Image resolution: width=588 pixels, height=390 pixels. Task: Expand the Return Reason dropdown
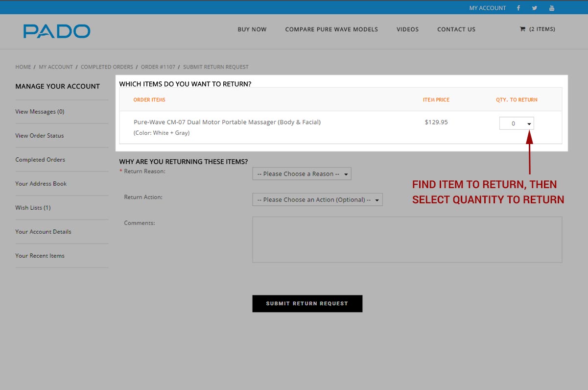pyautogui.click(x=302, y=174)
